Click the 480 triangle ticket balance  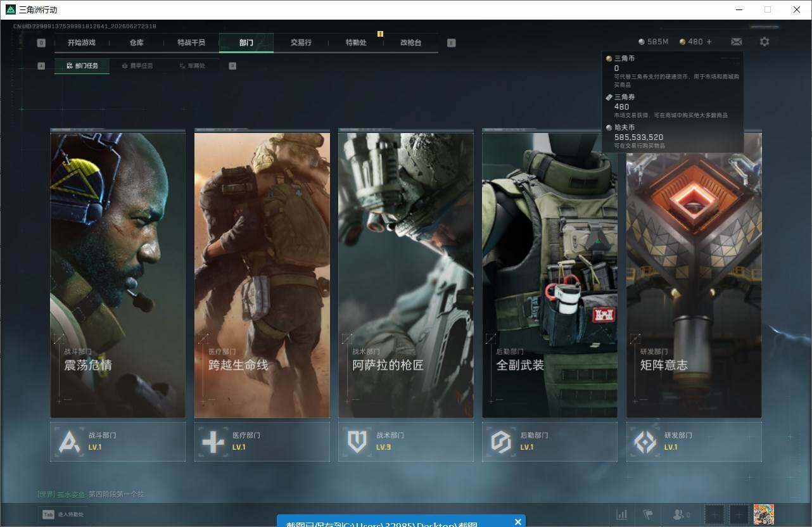coord(691,42)
